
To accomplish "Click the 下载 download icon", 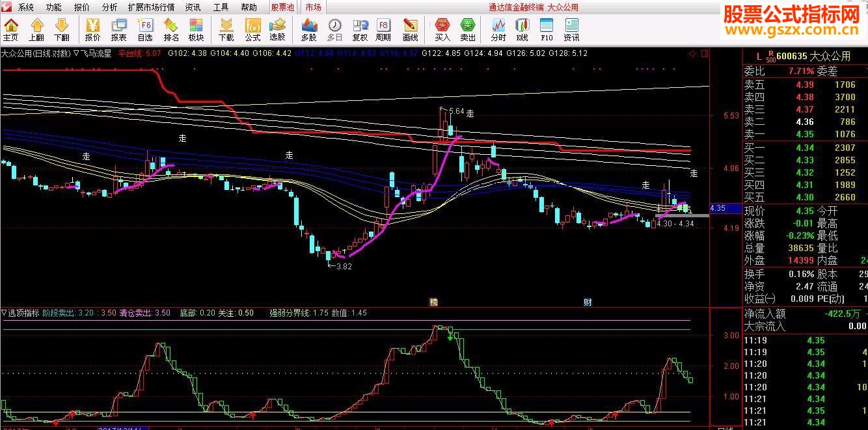I will coord(226,30).
